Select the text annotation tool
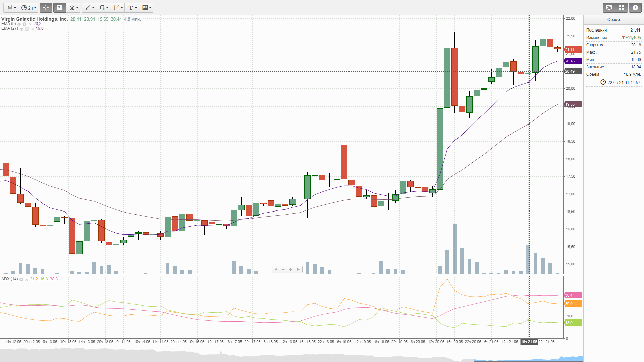This screenshot has width=644, height=362. [x=132, y=8]
